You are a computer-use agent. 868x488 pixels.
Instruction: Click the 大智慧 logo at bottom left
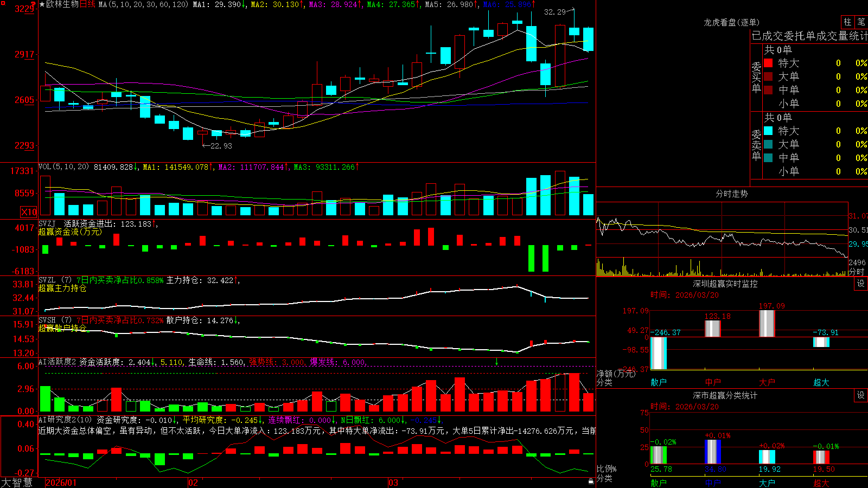tap(17, 482)
